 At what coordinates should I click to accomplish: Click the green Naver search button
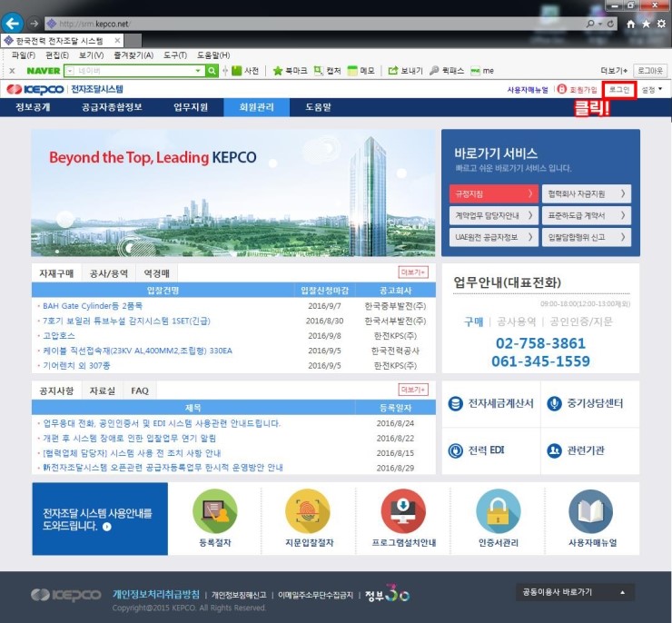(212, 71)
